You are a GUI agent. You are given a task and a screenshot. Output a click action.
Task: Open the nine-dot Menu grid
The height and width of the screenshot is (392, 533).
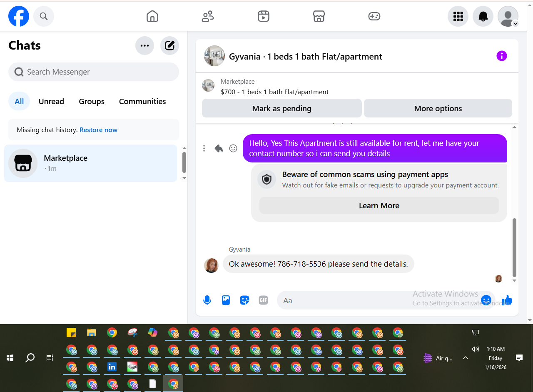tap(458, 16)
